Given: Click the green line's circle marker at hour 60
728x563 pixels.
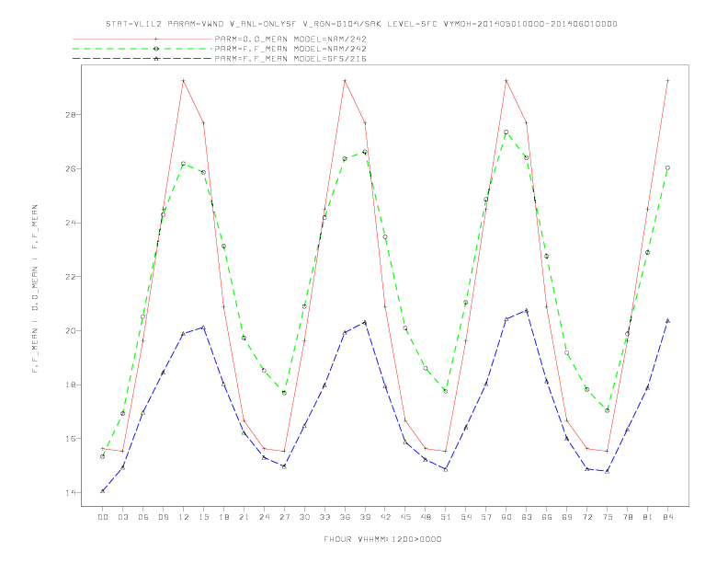Looking at the screenshot, I should click(x=506, y=132).
